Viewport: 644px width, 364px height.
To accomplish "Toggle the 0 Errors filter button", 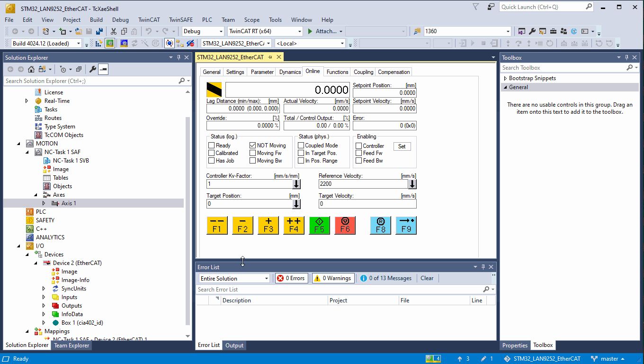I will (291, 278).
